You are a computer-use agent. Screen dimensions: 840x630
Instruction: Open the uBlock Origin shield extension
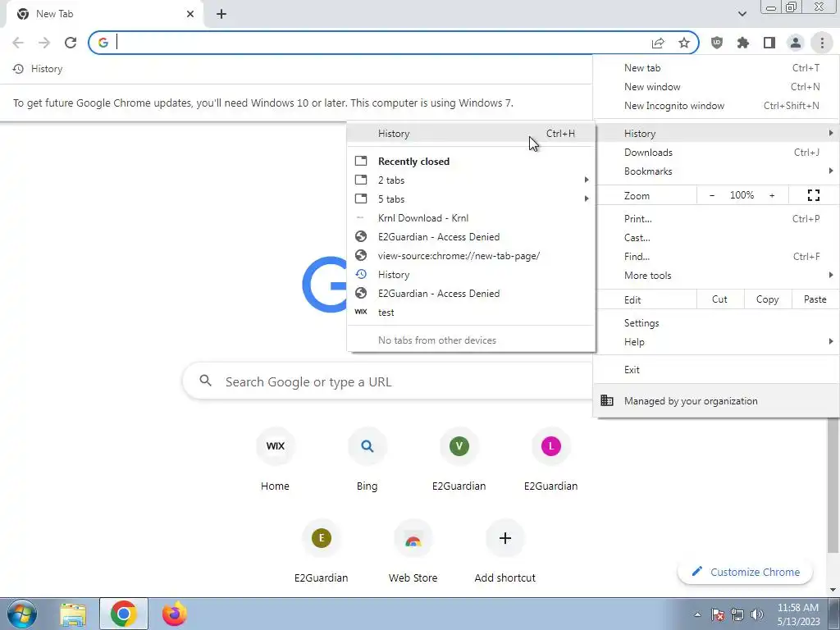coord(717,43)
